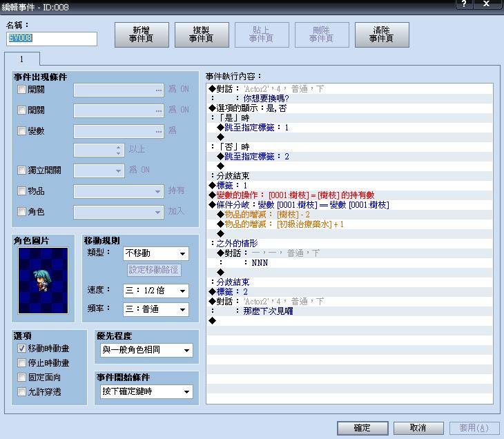Screen dimensions: 504x439
Task: Uncheck the 移動時動畫 option
Action: click(21, 349)
